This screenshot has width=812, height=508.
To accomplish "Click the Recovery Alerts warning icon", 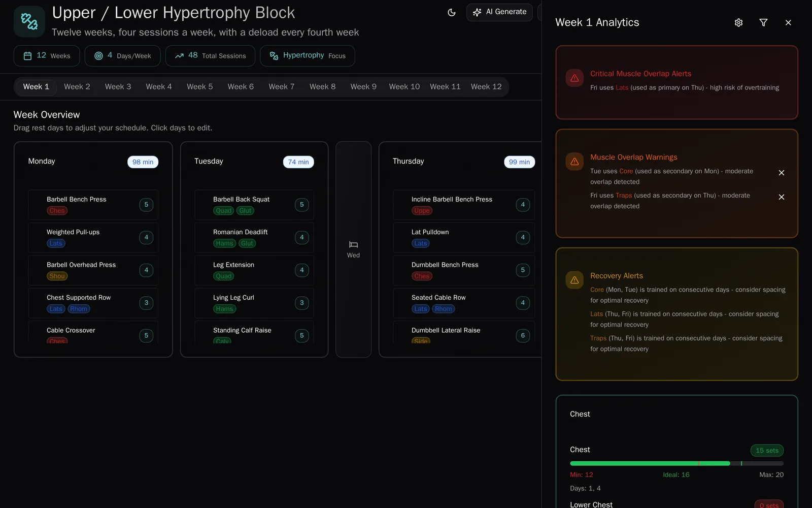I will point(574,280).
